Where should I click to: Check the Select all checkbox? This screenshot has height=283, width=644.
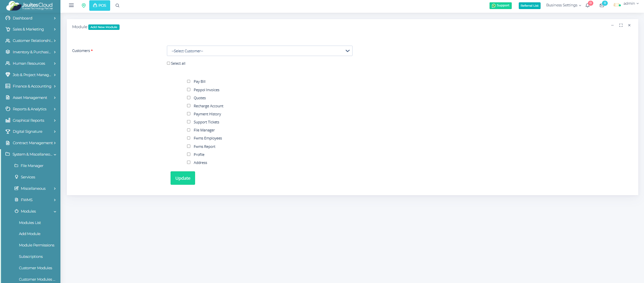[x=169, y=63]
